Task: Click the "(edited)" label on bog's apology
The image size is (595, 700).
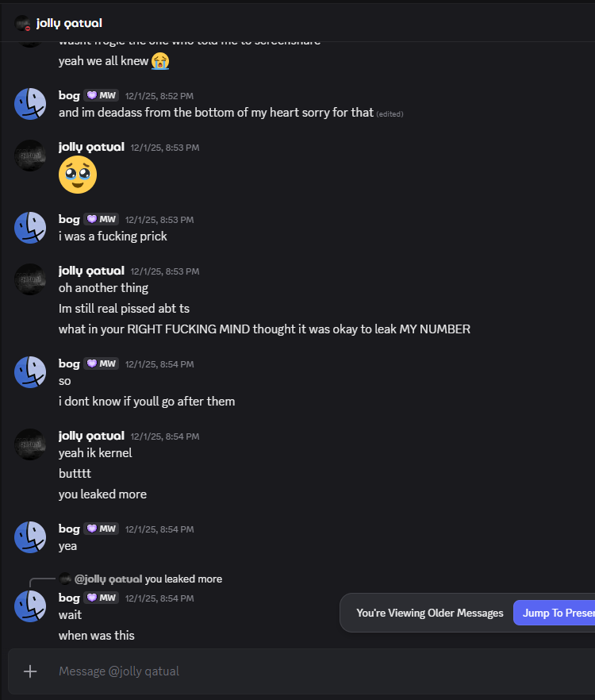Action: pos(390,113)
